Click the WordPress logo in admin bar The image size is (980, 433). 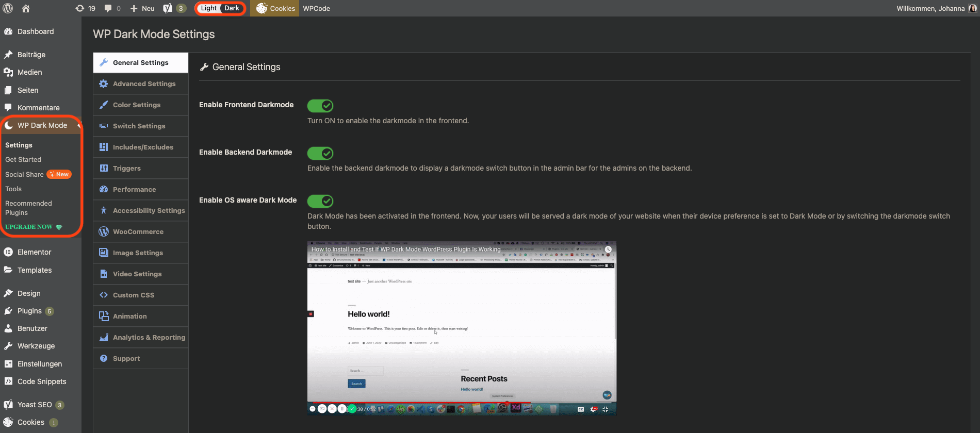click(8, 8)
